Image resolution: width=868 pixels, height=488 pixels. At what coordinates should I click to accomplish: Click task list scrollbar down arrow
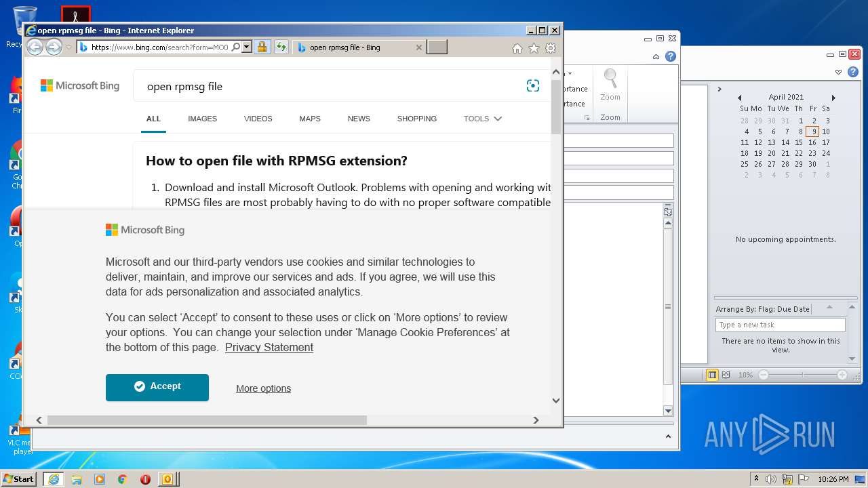852,359
